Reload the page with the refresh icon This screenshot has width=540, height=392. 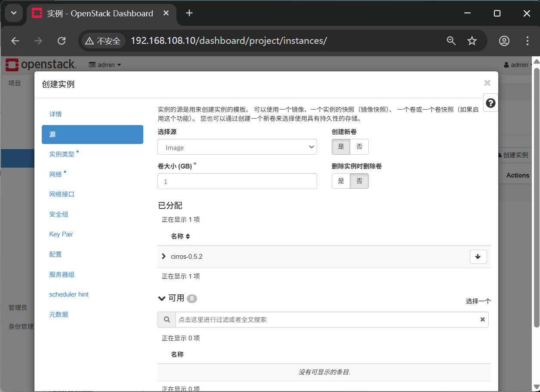[x=62, y=41]
